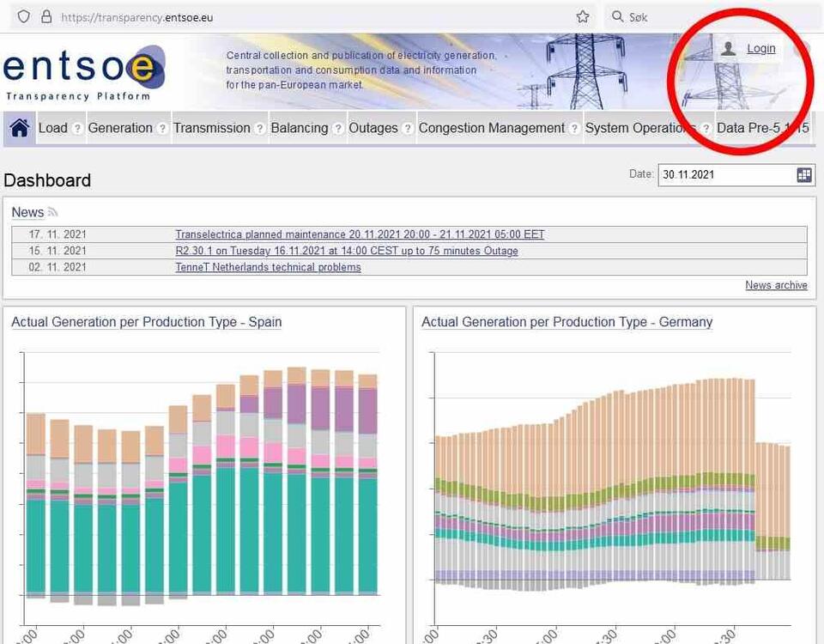Open the Generation menu
824x644 pixels.
(120, 128)
